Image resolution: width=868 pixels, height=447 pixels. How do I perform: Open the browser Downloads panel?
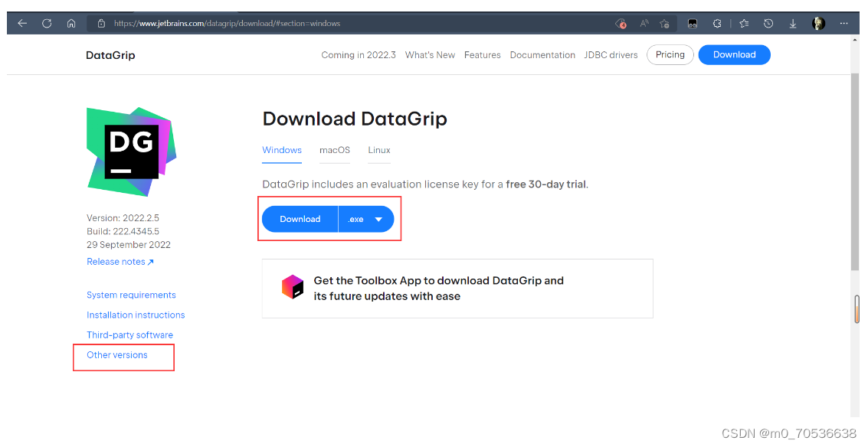[x=793, y=23]
